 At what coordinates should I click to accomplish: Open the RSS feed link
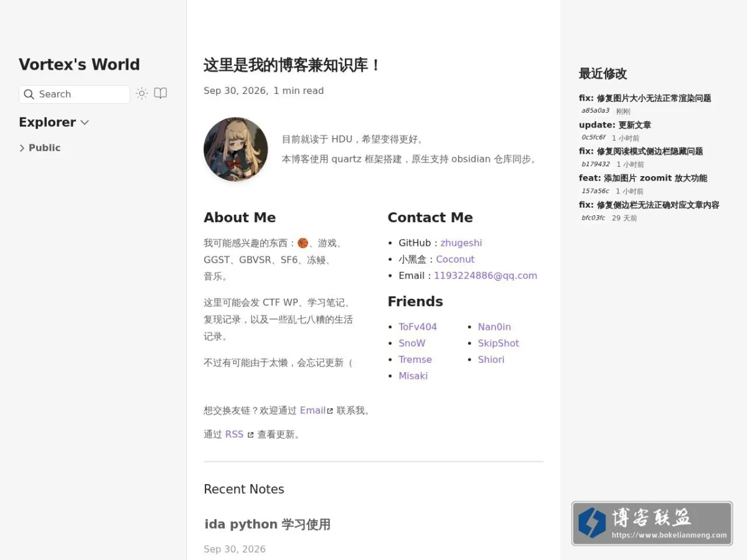click(234, 434)
